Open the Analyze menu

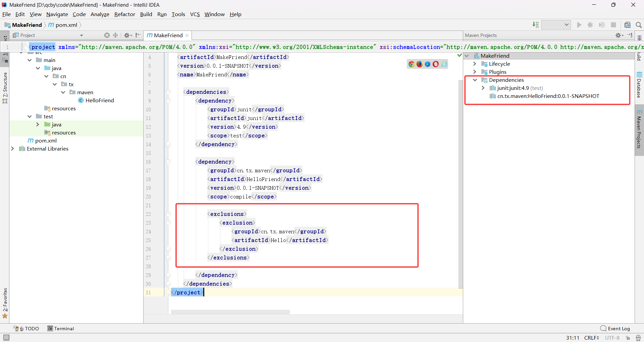100,14
